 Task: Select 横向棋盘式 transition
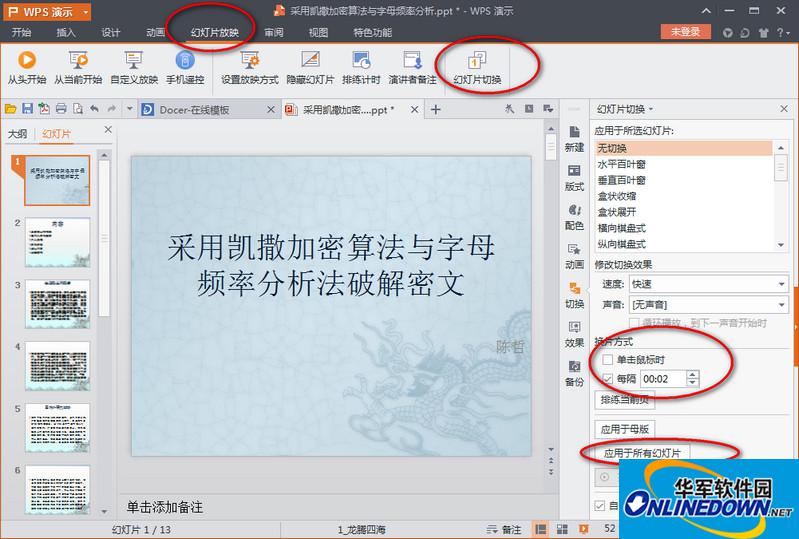[x=683, y=228]
